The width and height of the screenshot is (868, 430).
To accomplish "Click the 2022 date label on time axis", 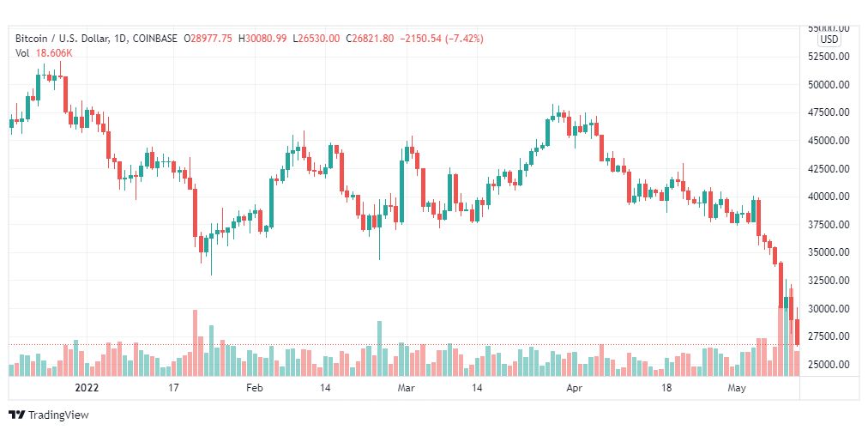I will (x=87, y=388).
